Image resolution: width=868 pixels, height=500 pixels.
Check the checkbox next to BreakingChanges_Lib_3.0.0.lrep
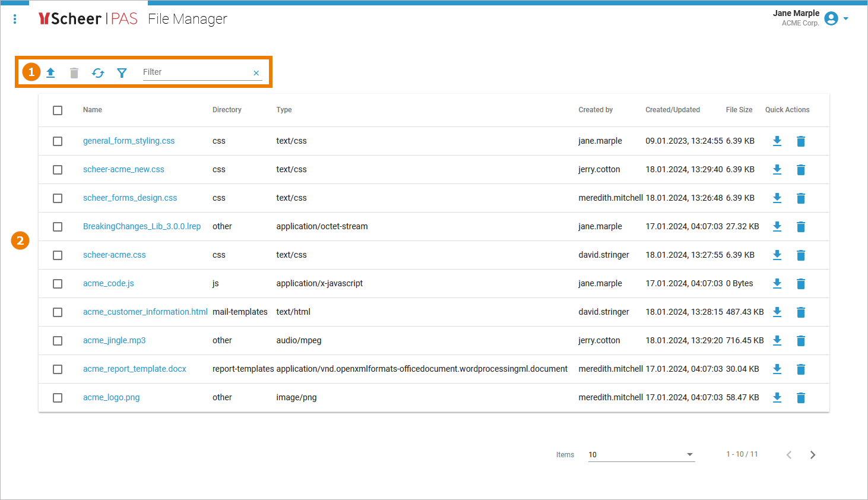pyautogui.click(x=58, y=226)
